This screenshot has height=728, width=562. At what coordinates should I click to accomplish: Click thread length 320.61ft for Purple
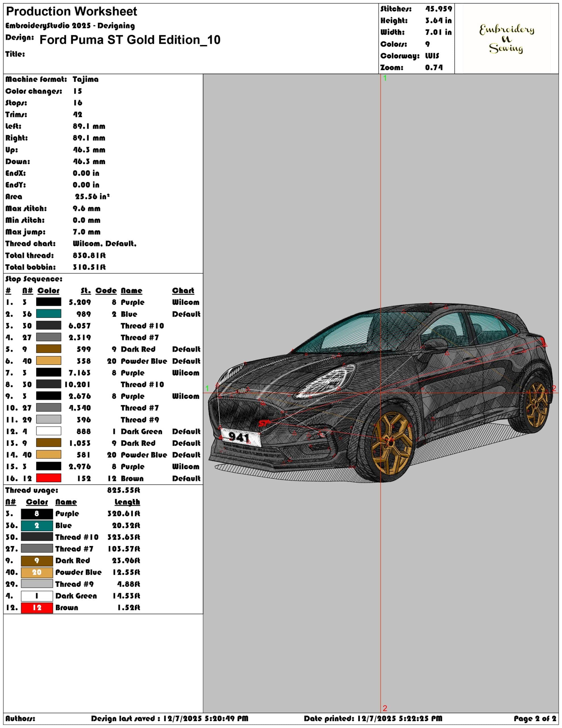pyautogui.click(x=124, y=514)
